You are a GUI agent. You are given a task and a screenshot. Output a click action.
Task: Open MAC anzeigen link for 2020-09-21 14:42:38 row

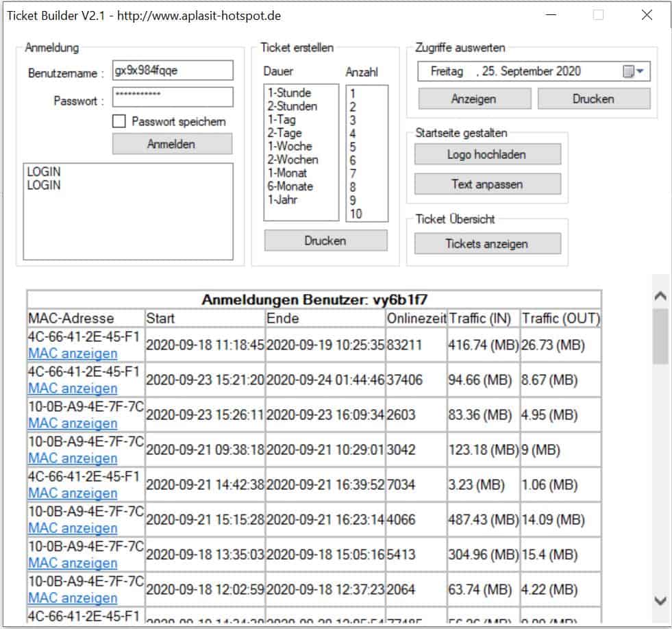73,493
